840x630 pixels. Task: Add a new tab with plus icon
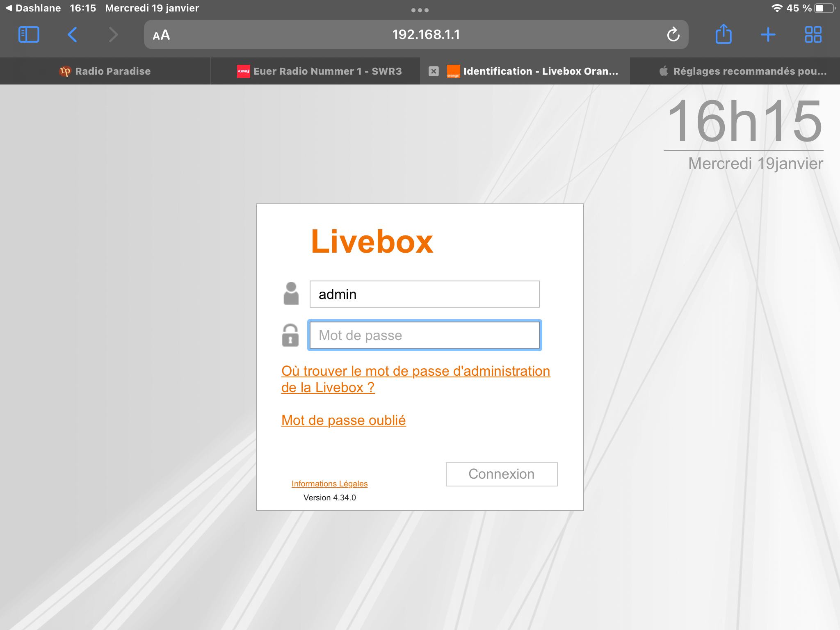pos(768,34)
